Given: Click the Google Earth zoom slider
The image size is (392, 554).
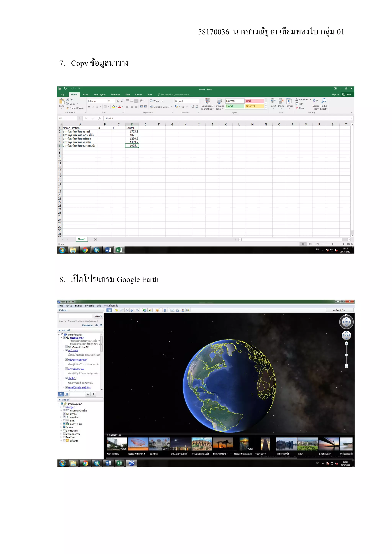Looking at the screenshot, I should pos(346,355).
